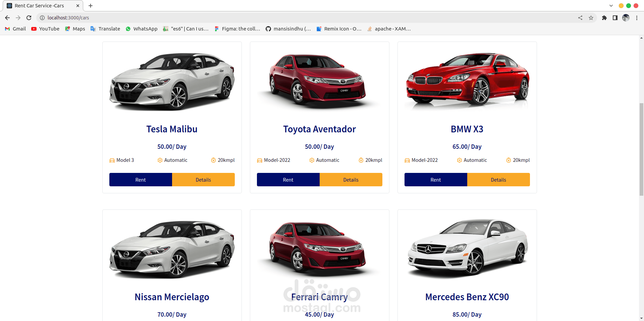Toggle the browser side panel icon
Viewport: 644px width, 321px height.
pos(615,18)
